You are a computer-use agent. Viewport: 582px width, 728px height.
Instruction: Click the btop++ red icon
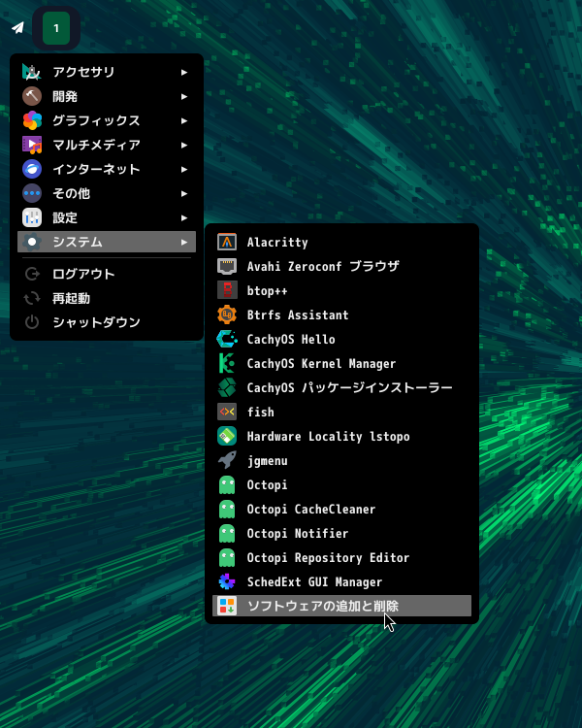[x=227, y=290]
